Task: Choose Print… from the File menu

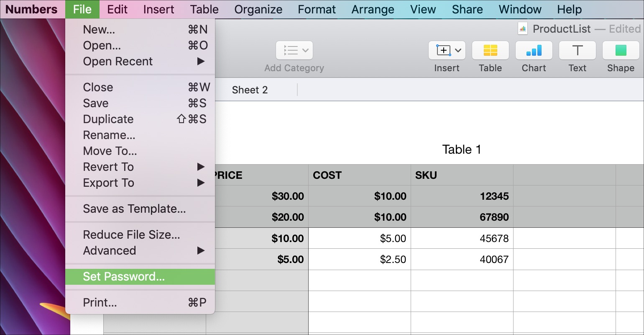Action: point(140,303)
